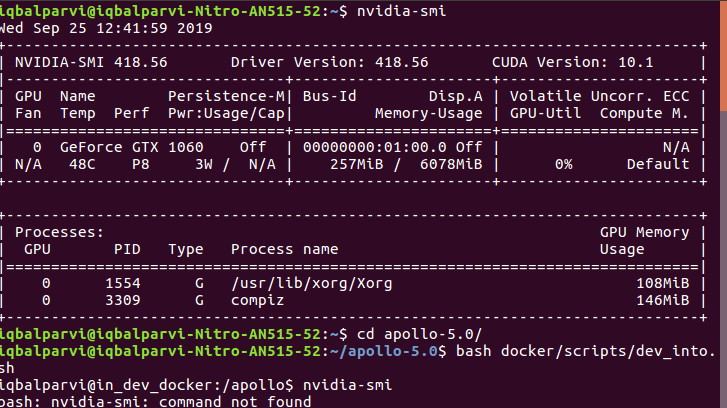Screen dimensions: 727x408
Task: Click the 'GPU-Util' header
Action: [545, 113]
